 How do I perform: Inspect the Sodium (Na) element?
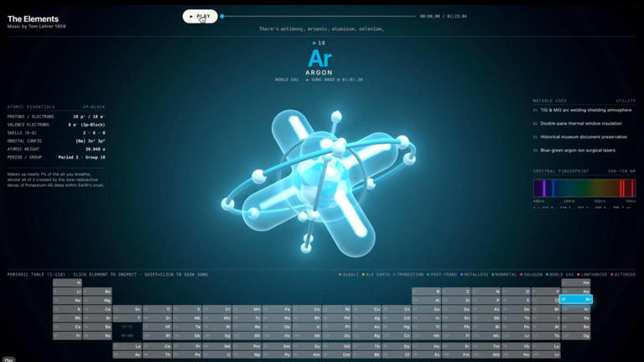(x=67, y=301)
